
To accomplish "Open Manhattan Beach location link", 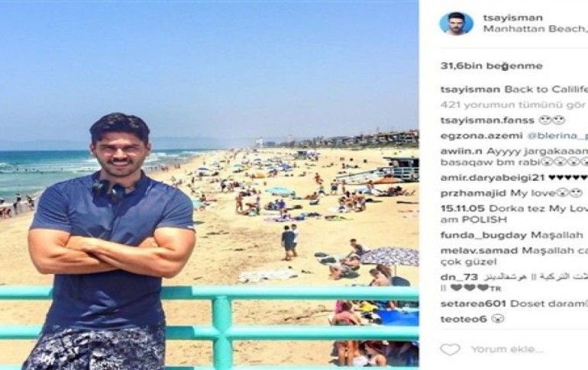I will coord(535,29).
